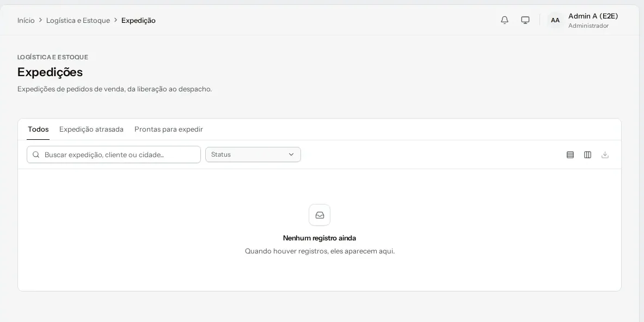Click 'Quando houver registros, eles aparecem aqui.' text
Screen dimensions: 644x322
coord(320,251)
